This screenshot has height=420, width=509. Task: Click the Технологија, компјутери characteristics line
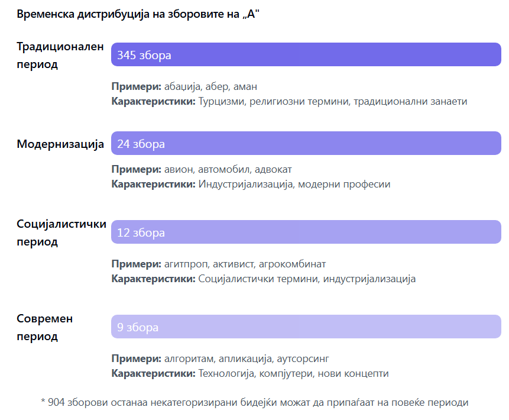click(x=250, y=373)
